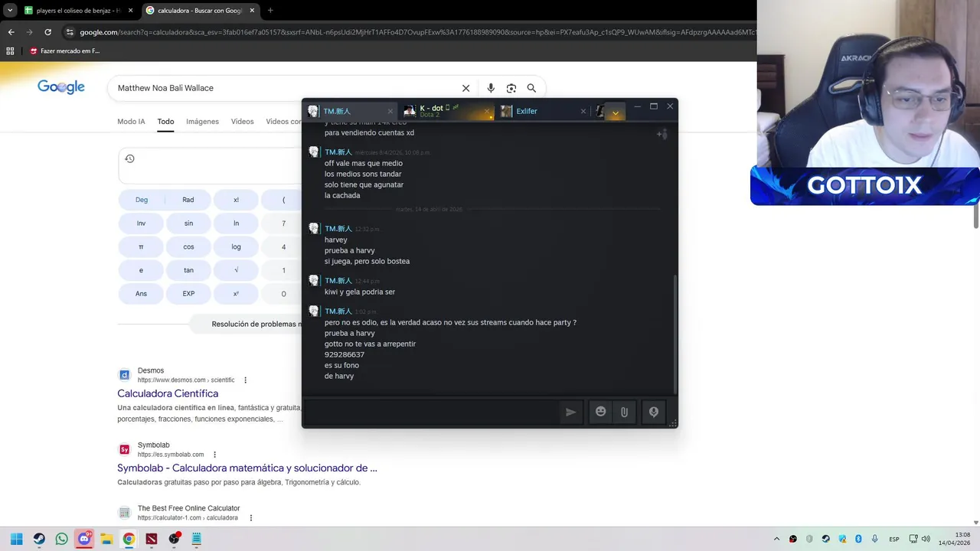Click the π calculator button
This screenshot has height=551, width=980.
(x=142, y=246)
